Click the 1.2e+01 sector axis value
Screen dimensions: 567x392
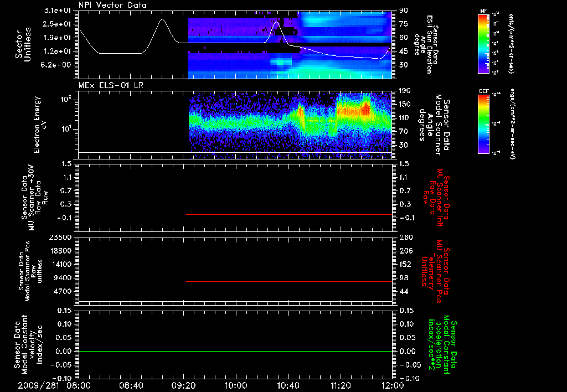pyautogui.click(x=58, y=51)
